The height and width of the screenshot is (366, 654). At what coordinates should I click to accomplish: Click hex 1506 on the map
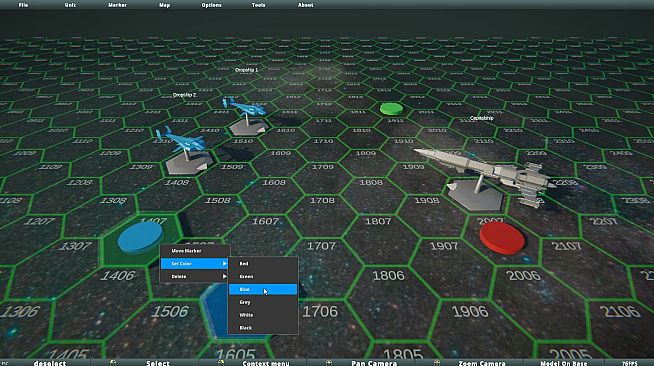pos(170,311)
